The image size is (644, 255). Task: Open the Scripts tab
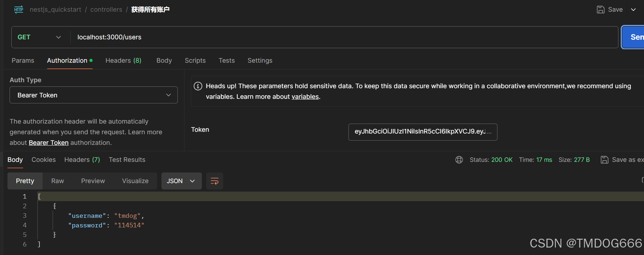(195, 61)
